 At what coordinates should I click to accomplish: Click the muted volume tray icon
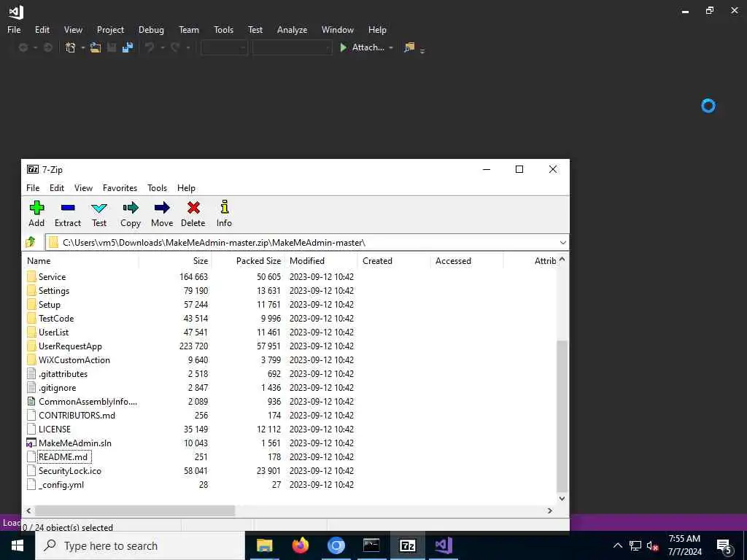pos(653,546)
